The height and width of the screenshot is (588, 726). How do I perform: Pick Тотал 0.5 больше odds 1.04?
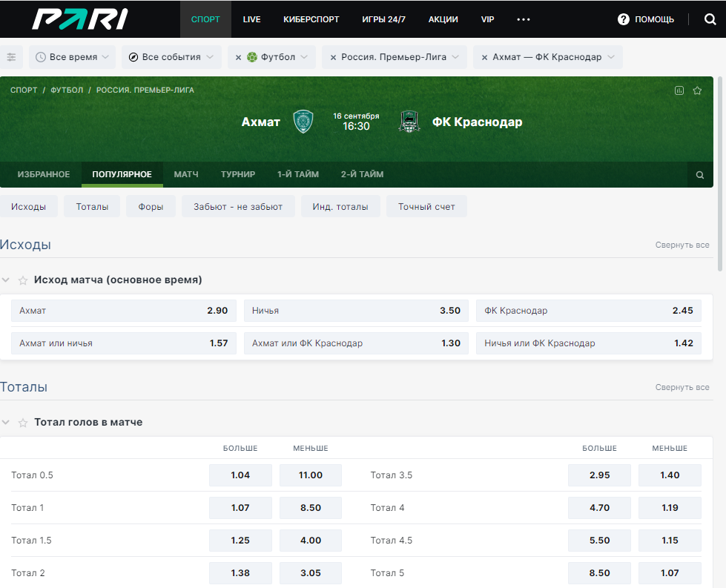tap(240, 475)
